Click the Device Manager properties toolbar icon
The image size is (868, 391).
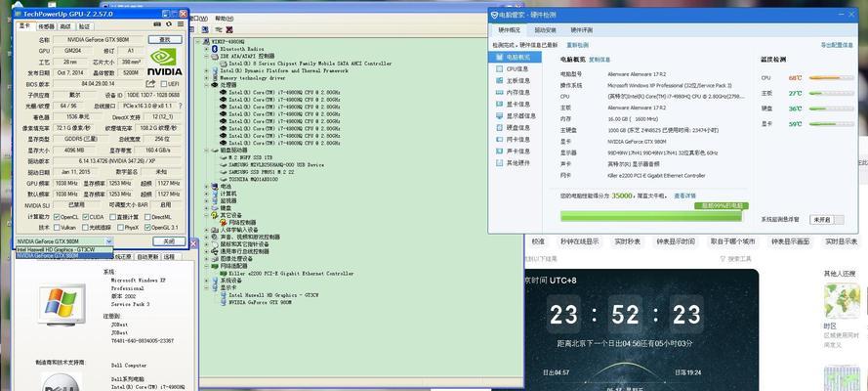(x=205, y=29)
